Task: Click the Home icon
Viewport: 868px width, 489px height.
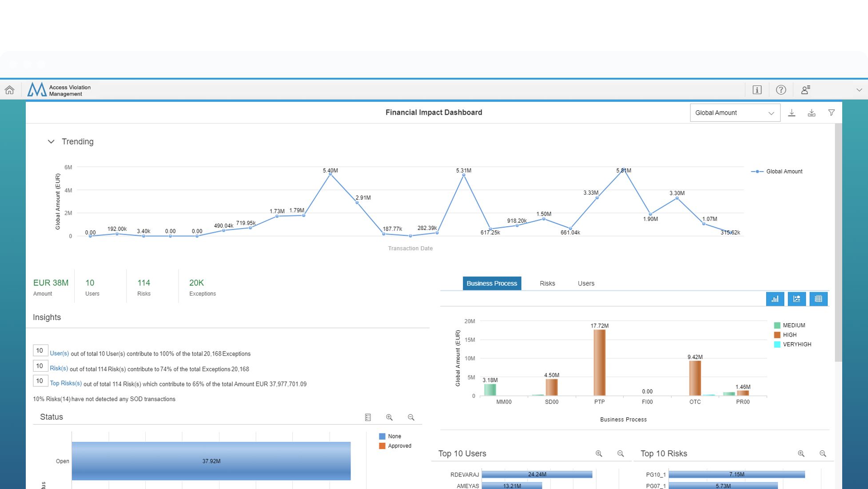Action: [x=9, y=90]
